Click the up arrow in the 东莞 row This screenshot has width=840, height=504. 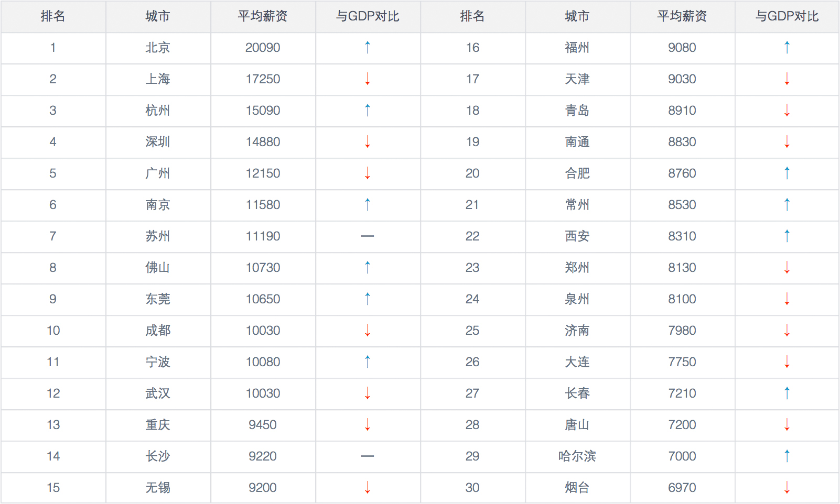[368, 299]
